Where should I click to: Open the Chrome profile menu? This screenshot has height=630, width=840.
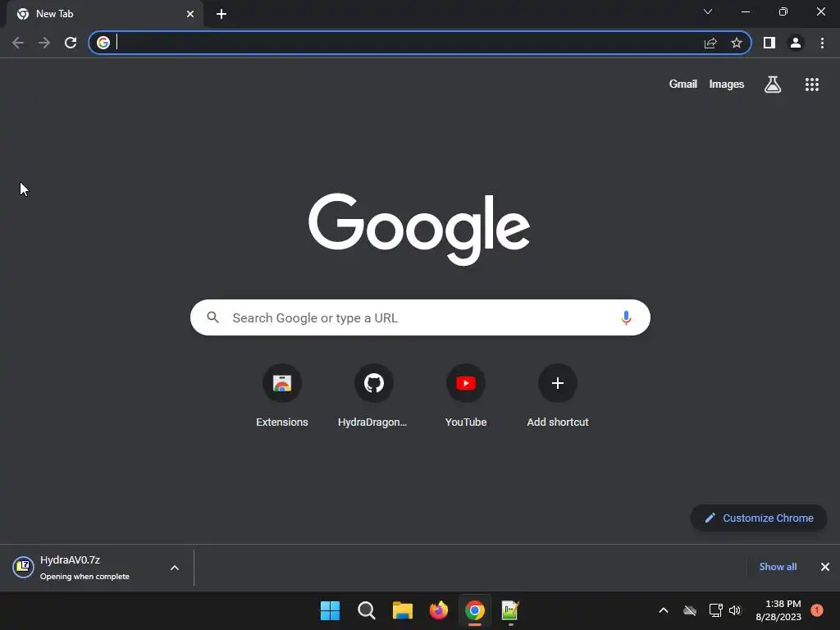coord(796,43)
